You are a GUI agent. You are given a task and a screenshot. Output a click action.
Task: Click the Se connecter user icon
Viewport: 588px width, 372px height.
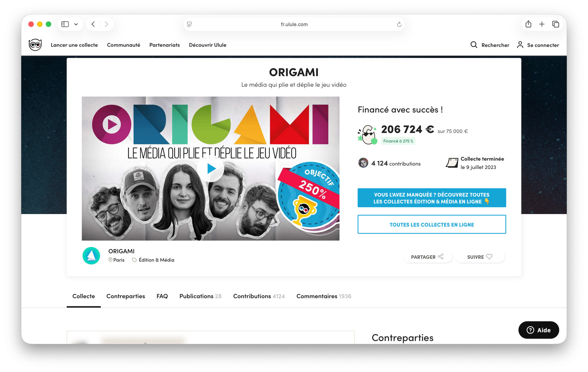click(x=520, y=45)
